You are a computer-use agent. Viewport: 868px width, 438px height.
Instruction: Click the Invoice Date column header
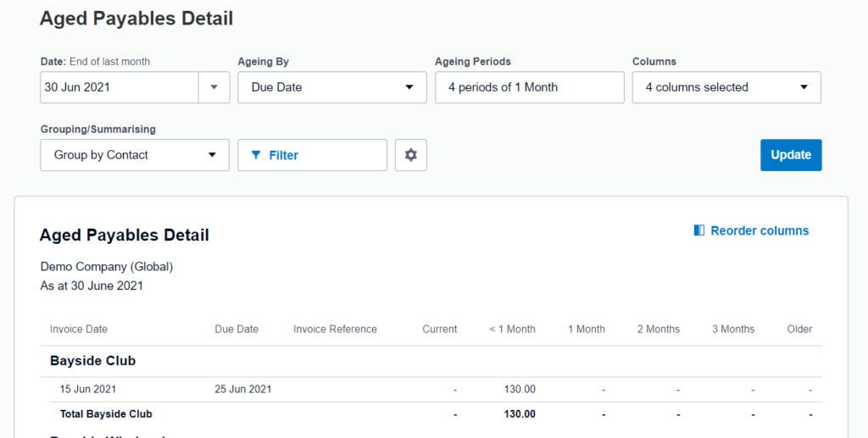pyautogui.click(x=79, y=329)
